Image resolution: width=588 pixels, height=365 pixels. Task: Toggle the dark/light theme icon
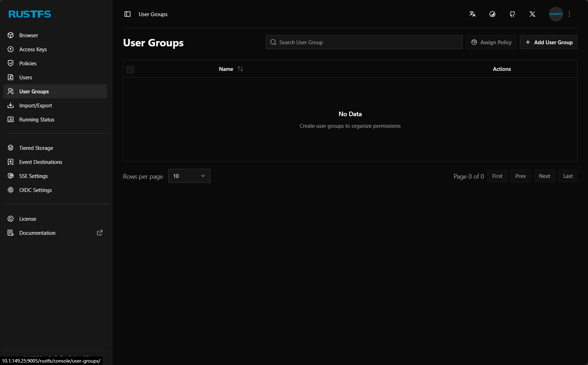(492, 14)
